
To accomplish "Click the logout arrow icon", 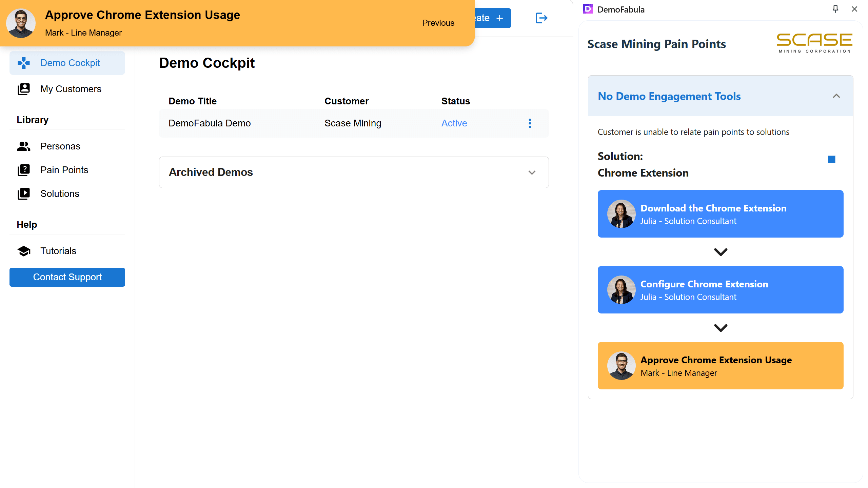I will coord(541,18).
